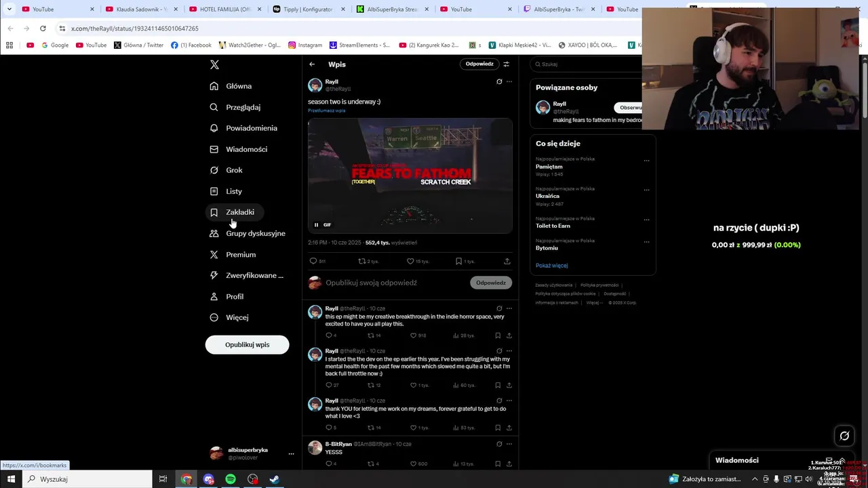Open Profil page
868x488 pixels.
227,296
